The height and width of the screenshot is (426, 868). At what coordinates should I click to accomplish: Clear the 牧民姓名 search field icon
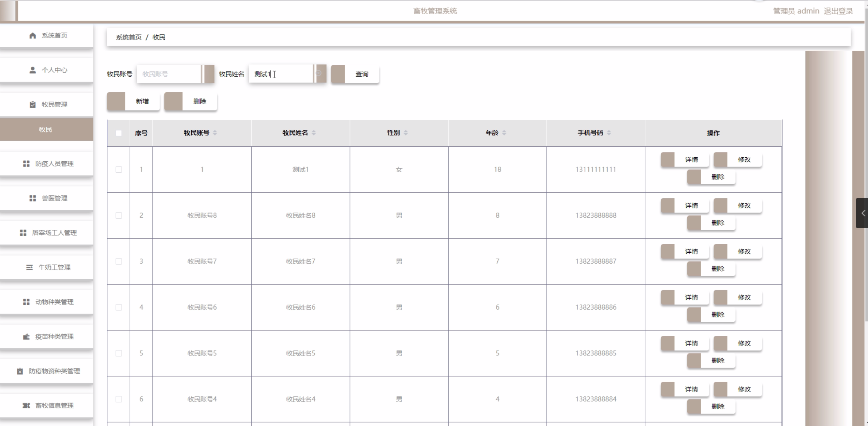tap(318, 73)
